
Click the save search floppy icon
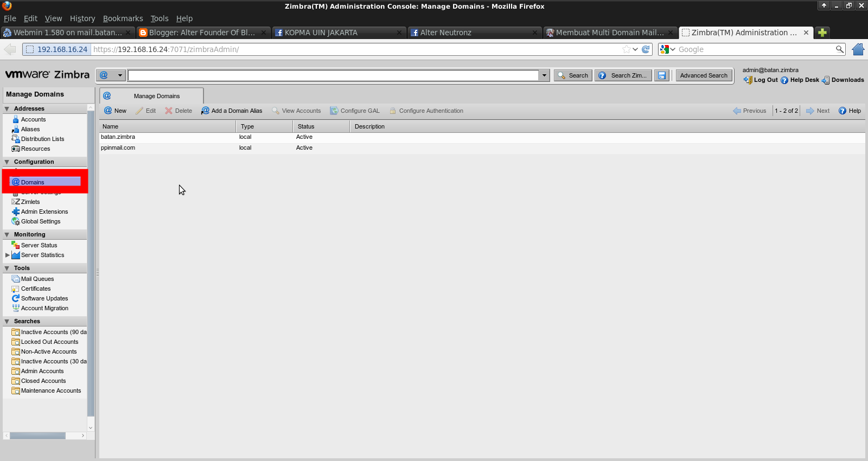(x=662, y=75)
